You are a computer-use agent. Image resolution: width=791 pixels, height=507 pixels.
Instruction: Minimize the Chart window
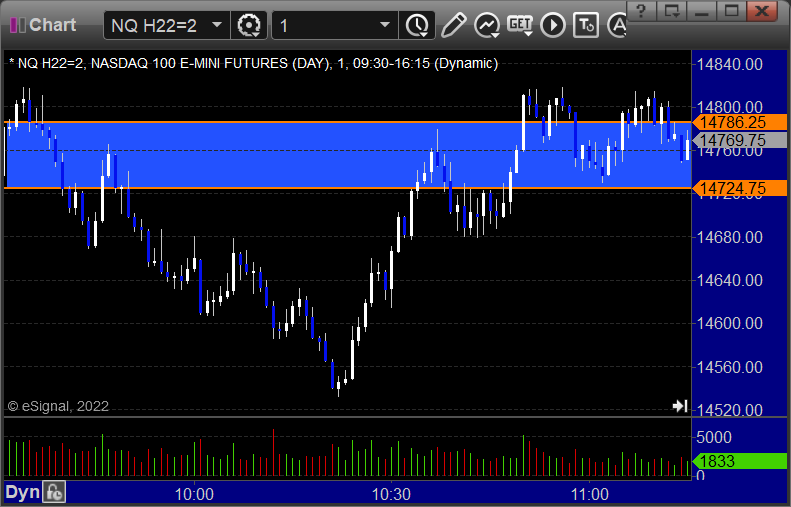702,11
